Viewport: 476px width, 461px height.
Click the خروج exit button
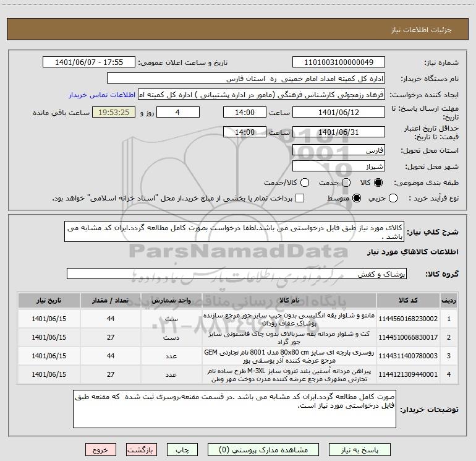tap(101, 450)
